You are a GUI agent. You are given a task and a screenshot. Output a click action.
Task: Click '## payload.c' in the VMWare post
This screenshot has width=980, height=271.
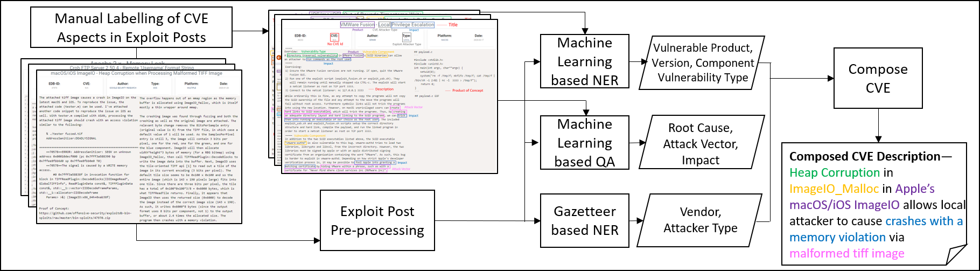point(424,52)
